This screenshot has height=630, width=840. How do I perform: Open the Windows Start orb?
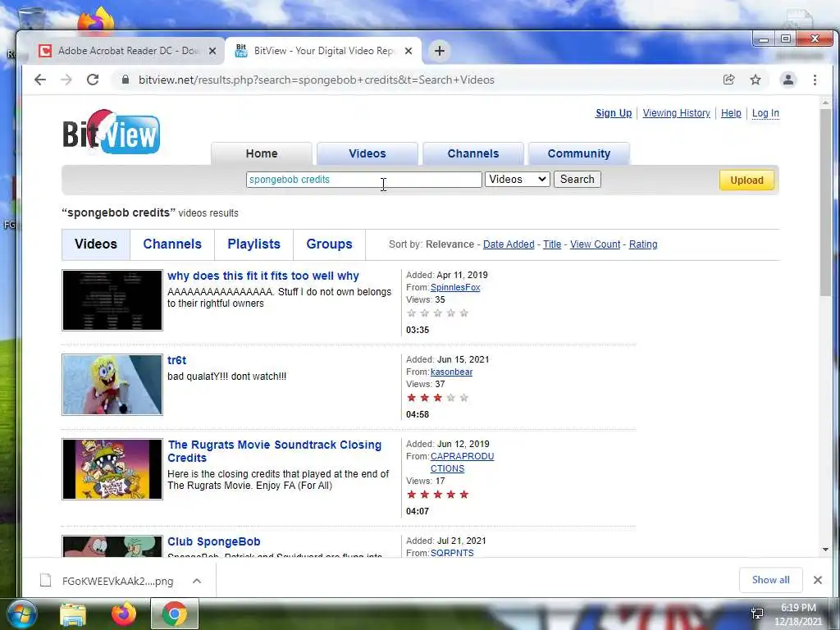(21, 614)
